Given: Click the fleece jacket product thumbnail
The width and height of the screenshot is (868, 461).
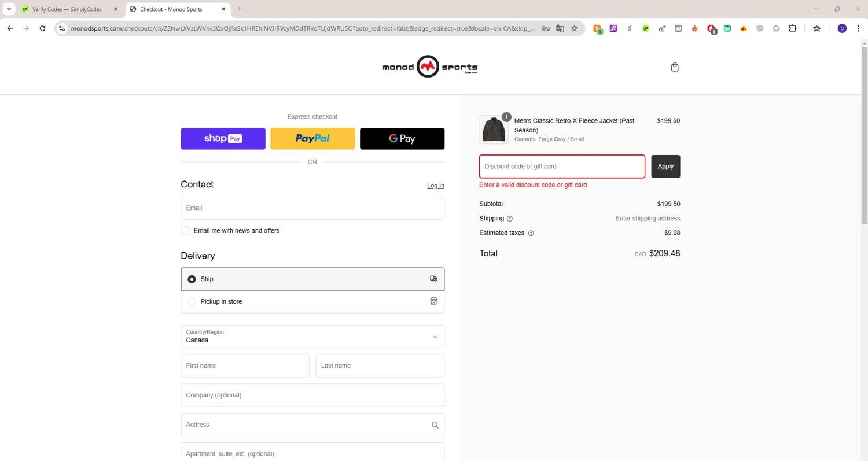Looking at the screenshot, I should pyautogui.click(x=494, y=130).
